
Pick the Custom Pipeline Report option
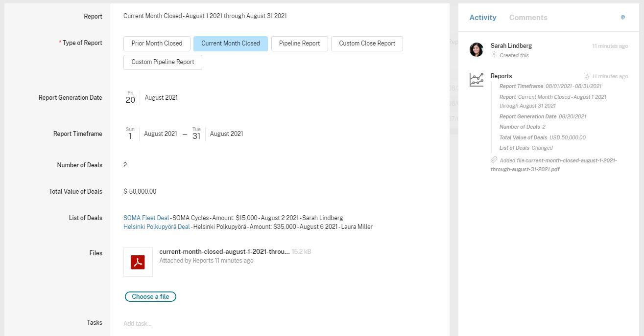pos(163,62)
